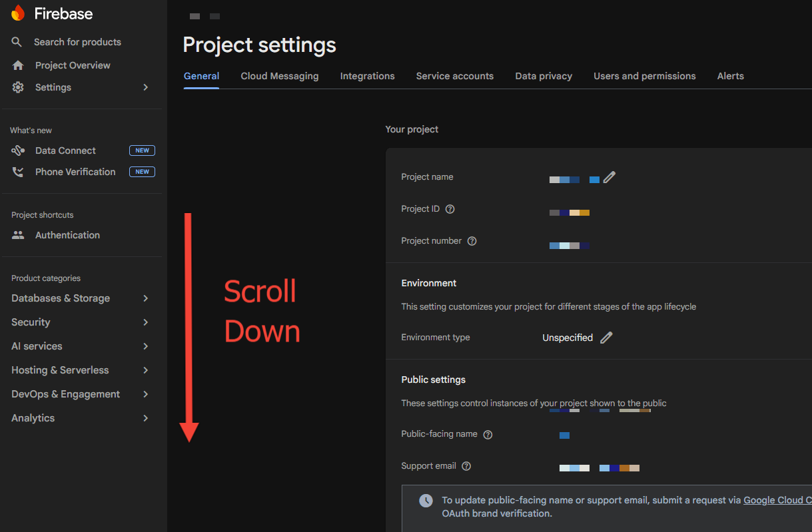Expand Databases & Storage category
This screenshot has height=532, width=812.
pos(145,298)
